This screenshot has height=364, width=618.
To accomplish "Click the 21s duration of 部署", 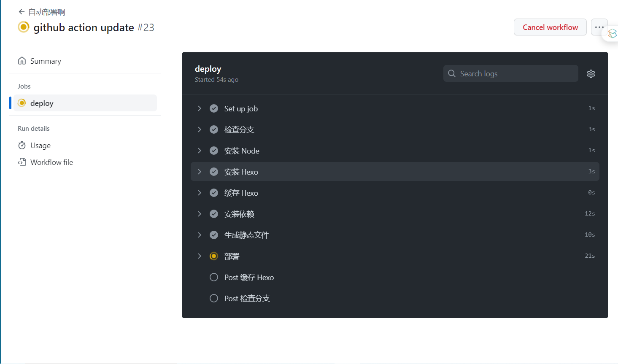I will point(590,256).
